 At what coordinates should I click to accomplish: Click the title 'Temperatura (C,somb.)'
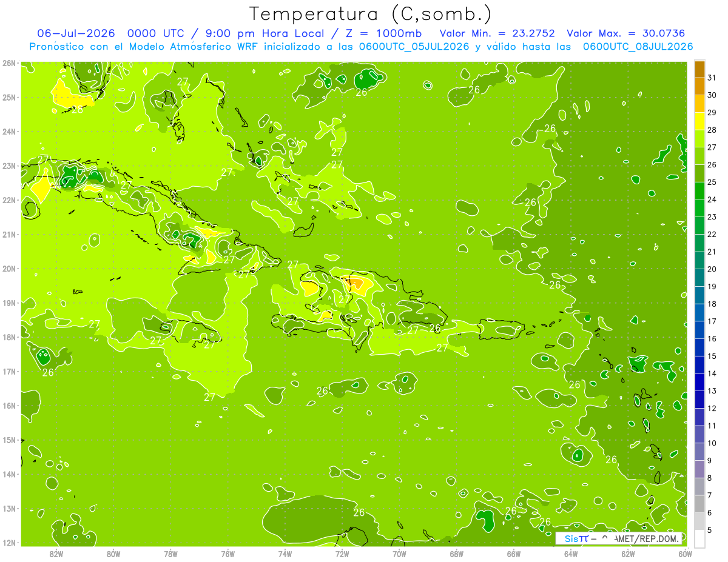[x=371, y=14]
